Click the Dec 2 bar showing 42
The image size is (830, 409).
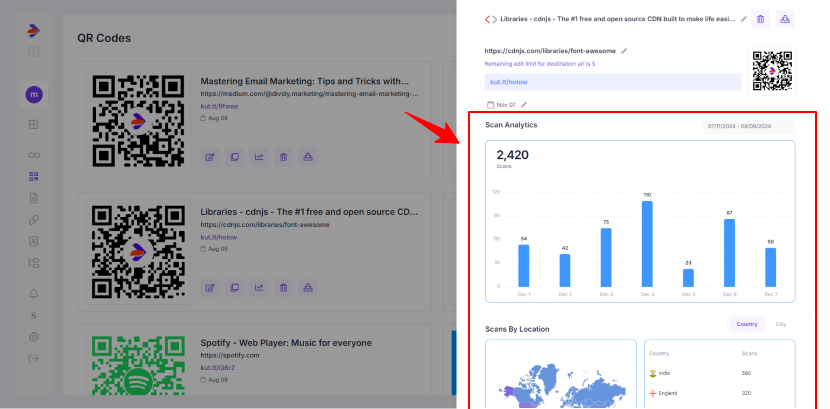[565, 270]
